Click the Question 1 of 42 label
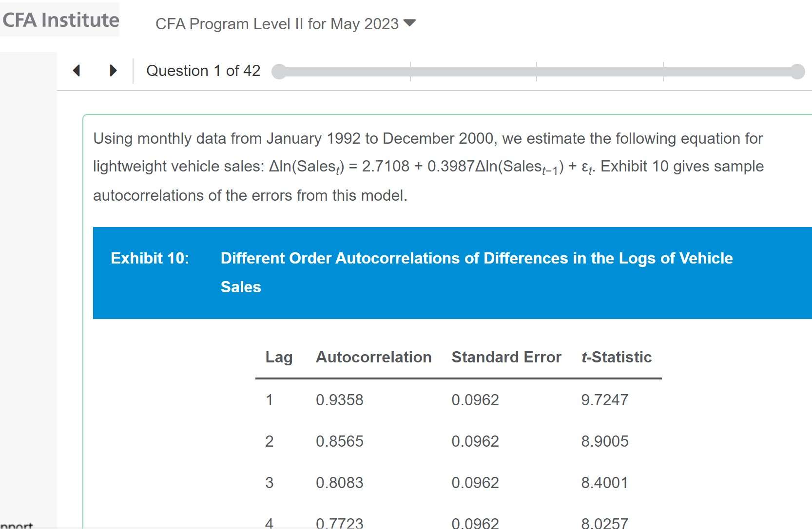Screen dimensions: 812x529 (203, 71)
